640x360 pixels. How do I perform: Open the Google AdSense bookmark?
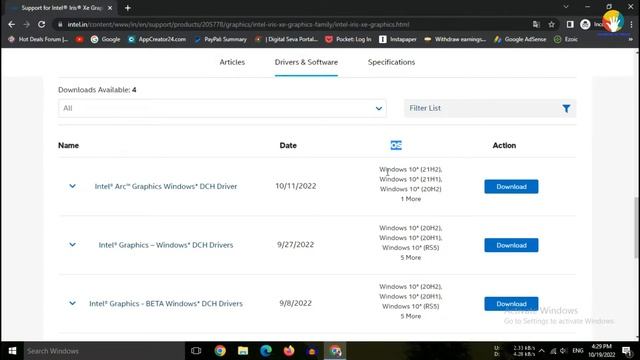pos(520,39)
